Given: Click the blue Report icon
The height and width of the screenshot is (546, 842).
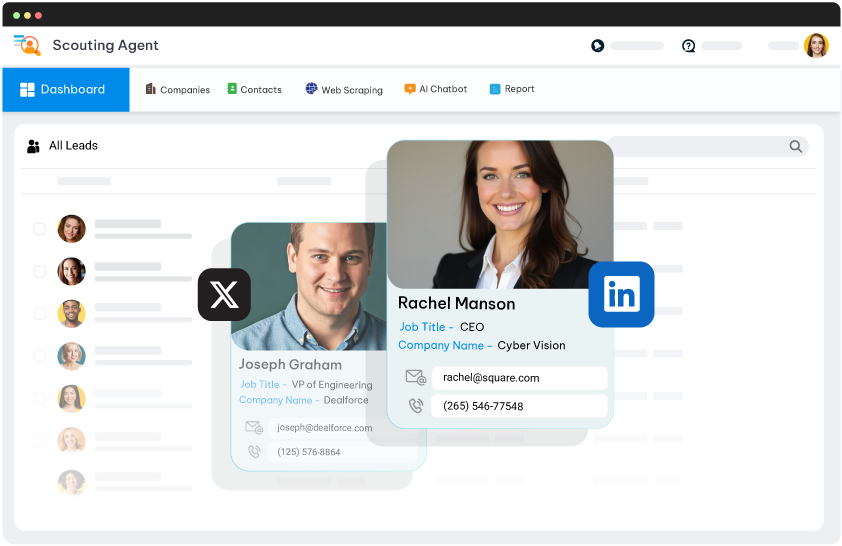Looking at the screenshot, I should (x=495, y=89).
